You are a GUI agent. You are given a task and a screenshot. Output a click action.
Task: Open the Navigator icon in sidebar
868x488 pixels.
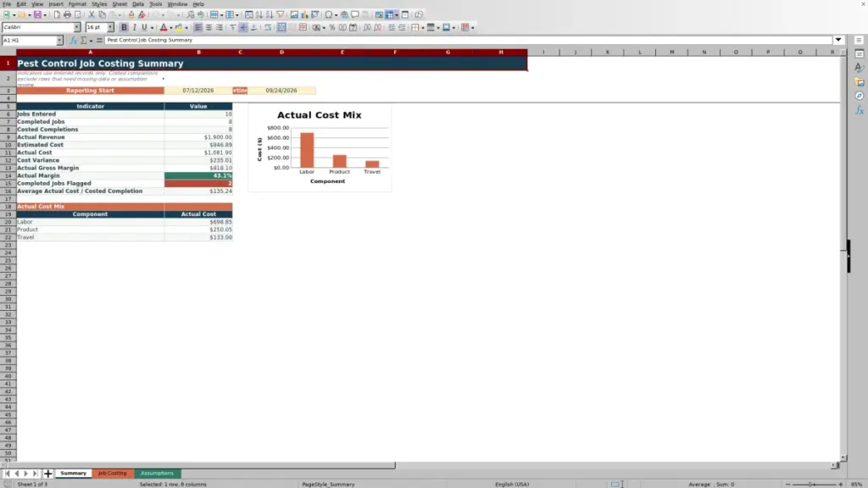tap(860, 96)
